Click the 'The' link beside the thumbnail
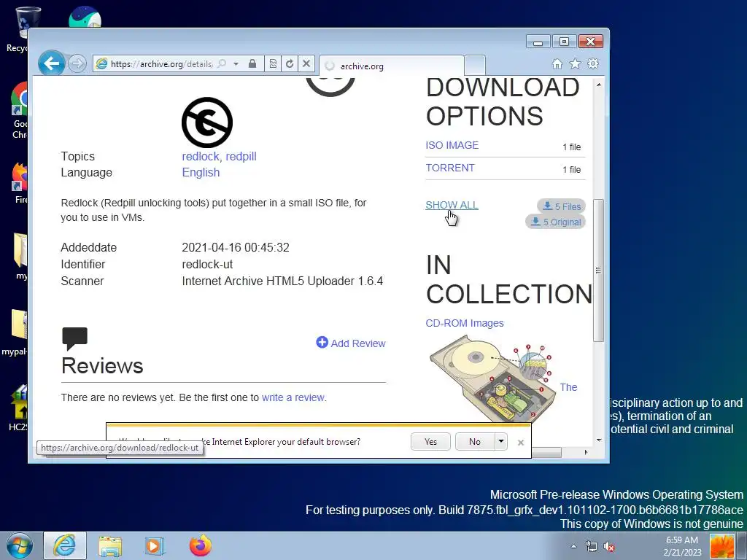The image size is (747, 560). click(568, 387)
